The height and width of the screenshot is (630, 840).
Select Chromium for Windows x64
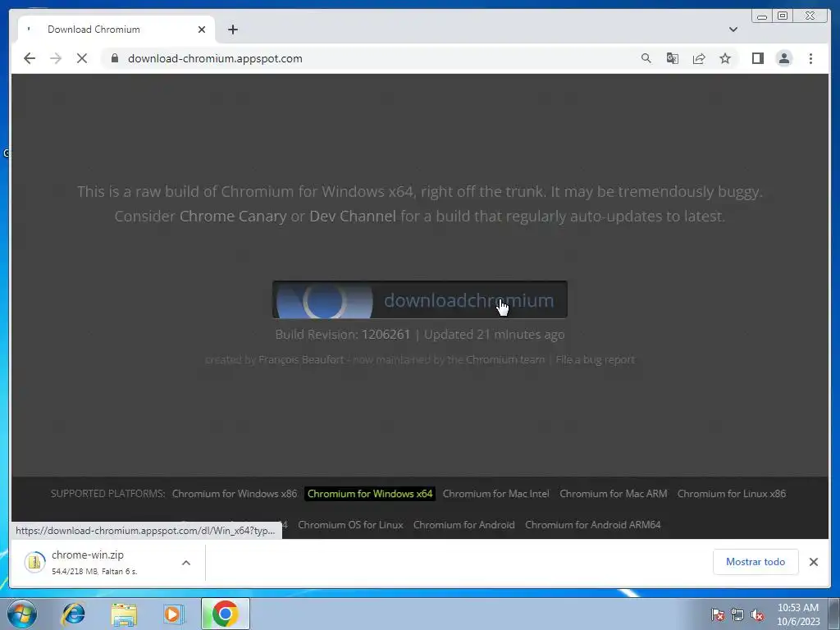(370, 493)
